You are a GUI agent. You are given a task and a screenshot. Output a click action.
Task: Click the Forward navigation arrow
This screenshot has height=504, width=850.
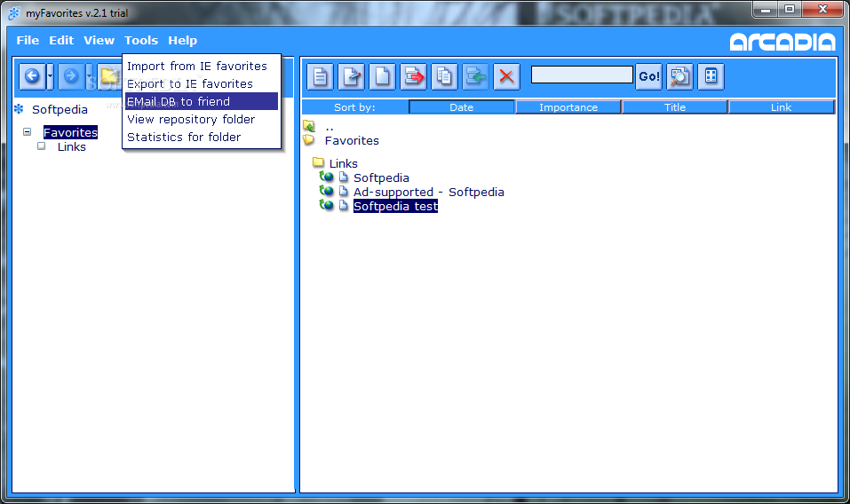coord(71,76)
